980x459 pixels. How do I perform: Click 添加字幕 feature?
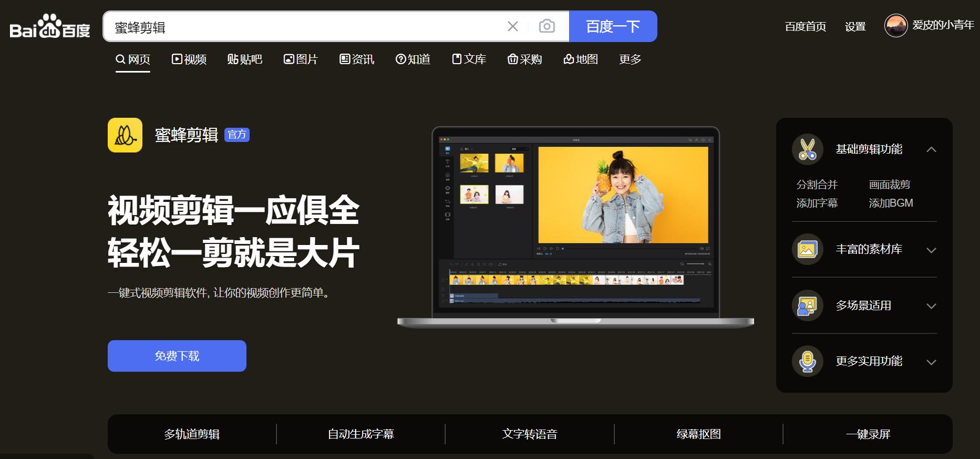click(817, 203)
